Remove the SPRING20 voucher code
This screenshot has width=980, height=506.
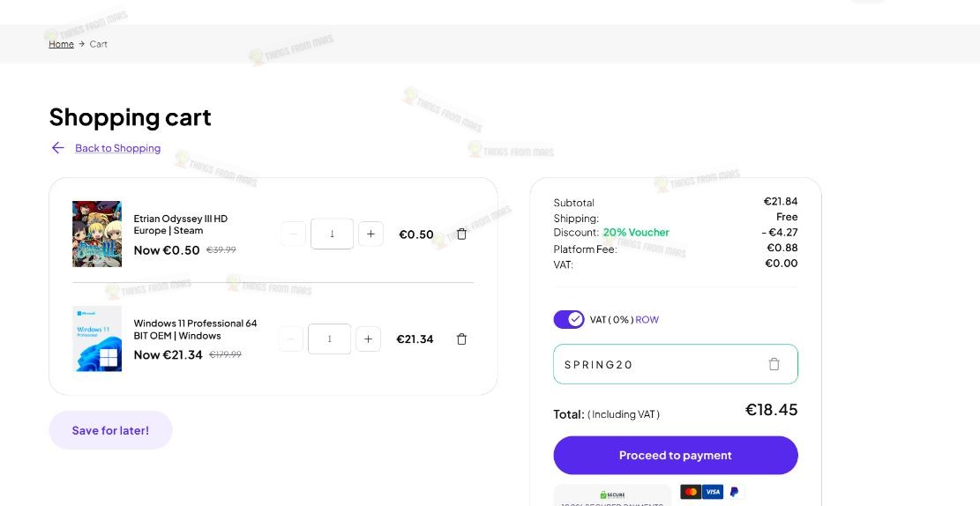coord(774,364)
